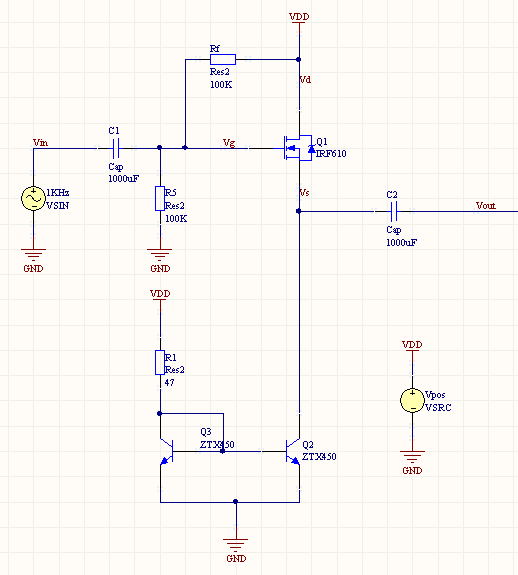Select the Q3 transistor symbol
Screen dimensions: 518x575
(x=166, y=451)
